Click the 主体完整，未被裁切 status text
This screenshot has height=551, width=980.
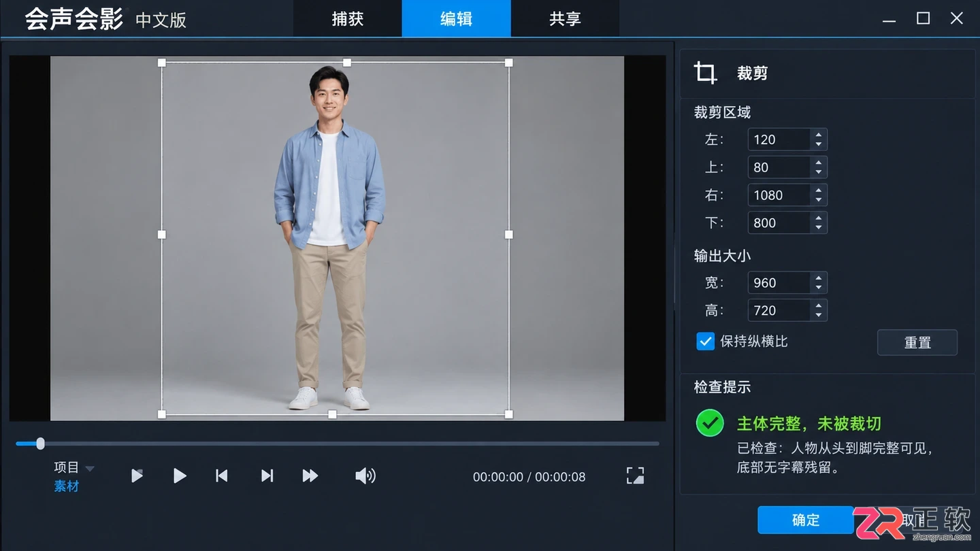click(808, 424)
